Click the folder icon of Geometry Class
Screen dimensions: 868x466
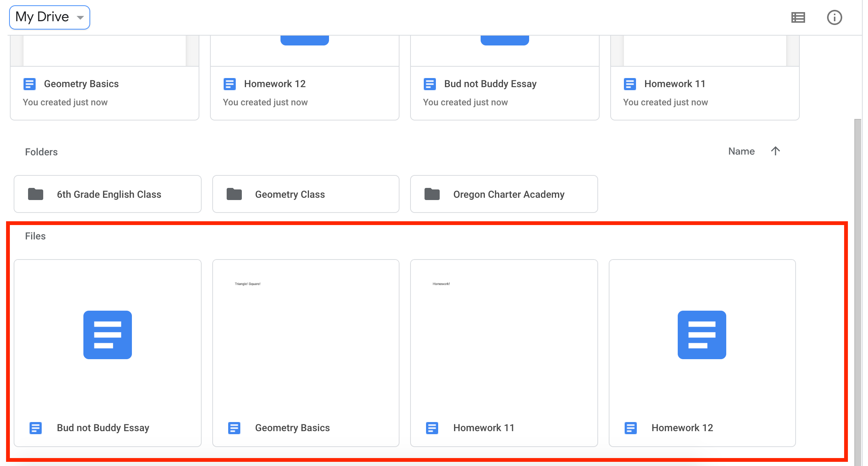pyautogui.click(x=234, y=194)
